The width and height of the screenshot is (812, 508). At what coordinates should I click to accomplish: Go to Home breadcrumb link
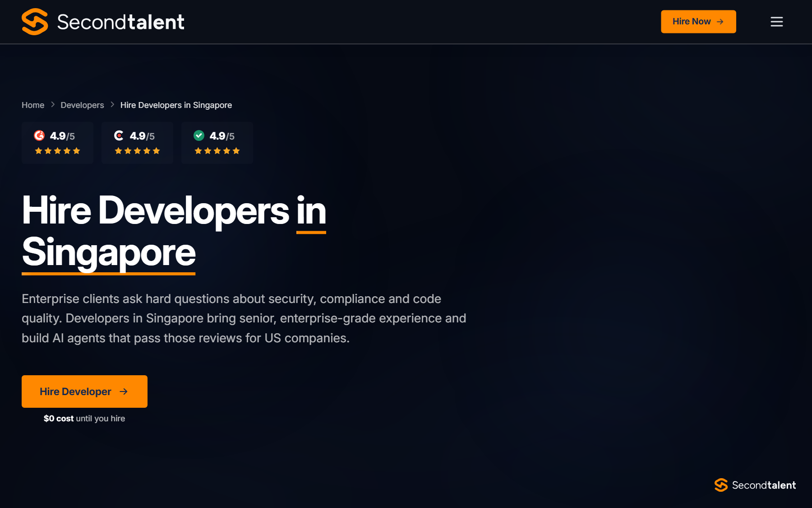pos(33,105)
